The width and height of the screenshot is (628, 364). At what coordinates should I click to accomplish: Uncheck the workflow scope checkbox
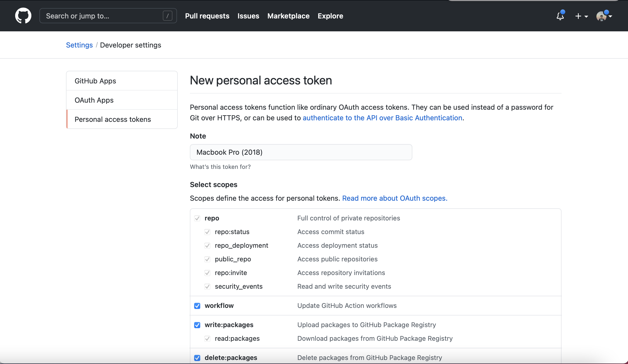coord(197,306)
